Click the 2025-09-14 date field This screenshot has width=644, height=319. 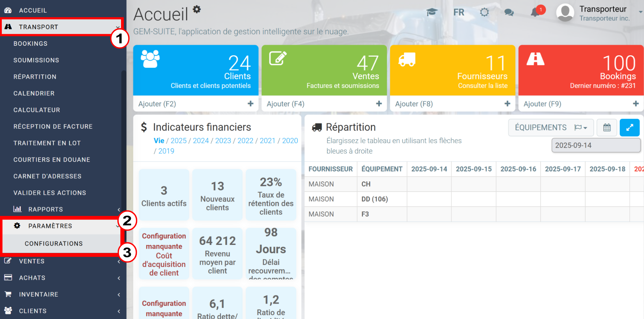click(596, 146)
